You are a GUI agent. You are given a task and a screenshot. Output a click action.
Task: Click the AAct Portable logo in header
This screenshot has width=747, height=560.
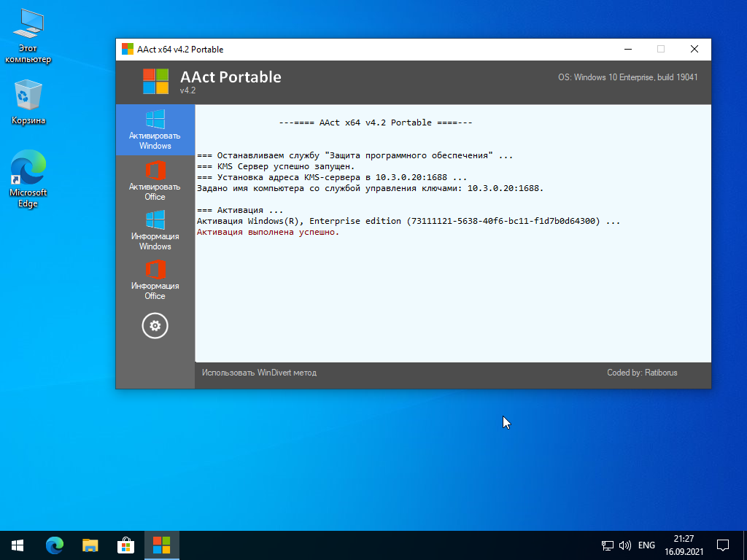point(155,81)
